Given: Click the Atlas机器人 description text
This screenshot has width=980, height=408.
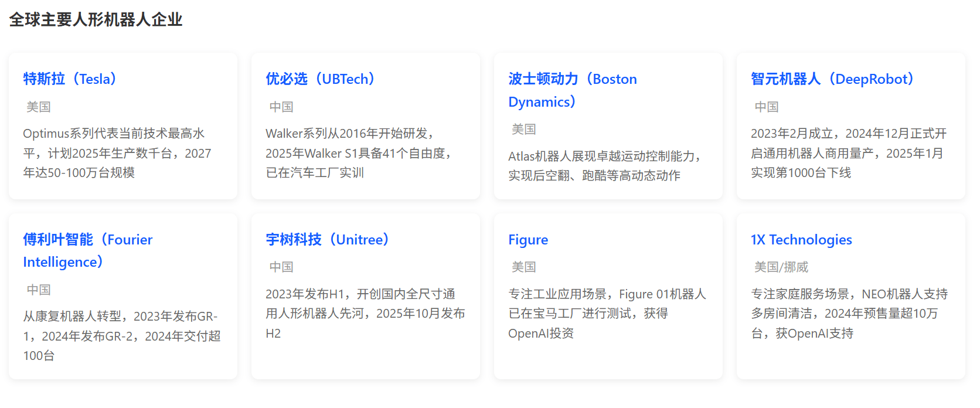Looking at the screenshot, I should pyautogui.click(x=604, y=166).
